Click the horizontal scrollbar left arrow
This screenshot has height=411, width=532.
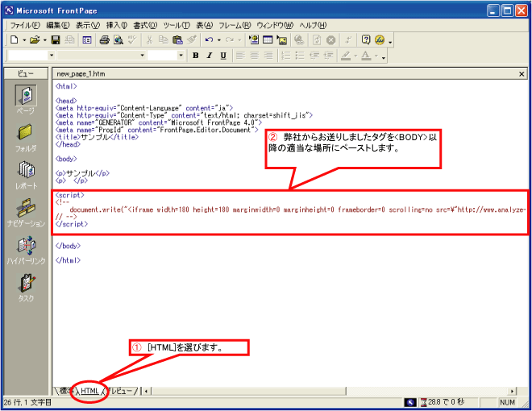[146, 392]
